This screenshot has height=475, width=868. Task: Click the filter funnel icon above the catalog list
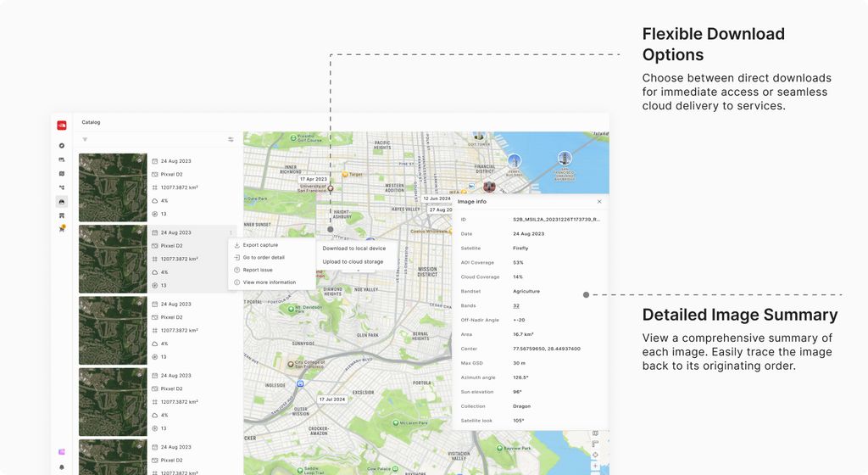pos(85,139)
